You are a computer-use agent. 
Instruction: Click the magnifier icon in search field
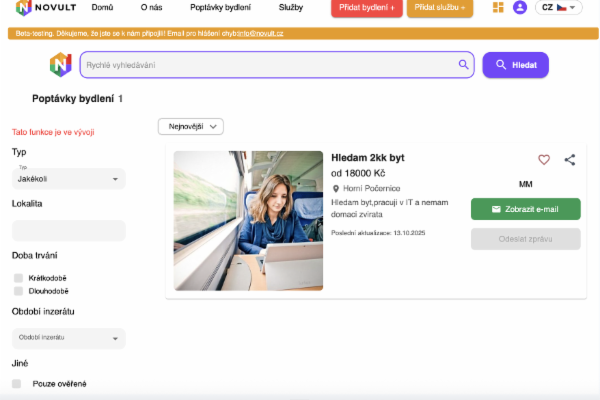(464, 65)
